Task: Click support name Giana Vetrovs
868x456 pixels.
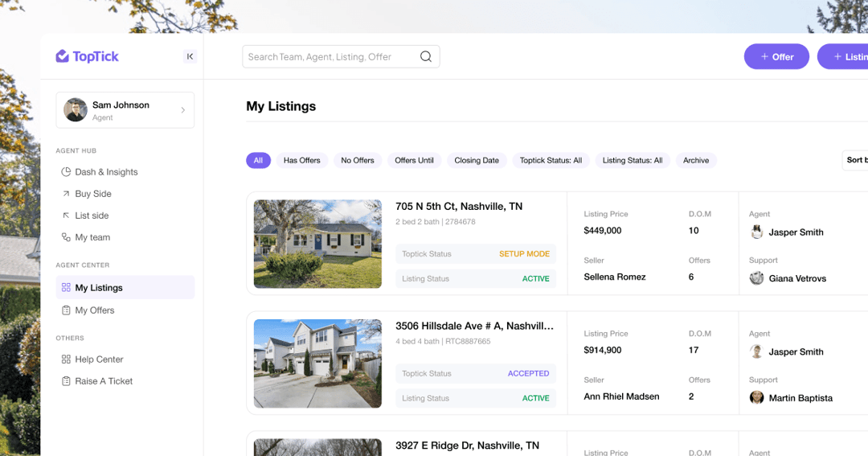Action: pyautogui.click(x=797, y=279)
